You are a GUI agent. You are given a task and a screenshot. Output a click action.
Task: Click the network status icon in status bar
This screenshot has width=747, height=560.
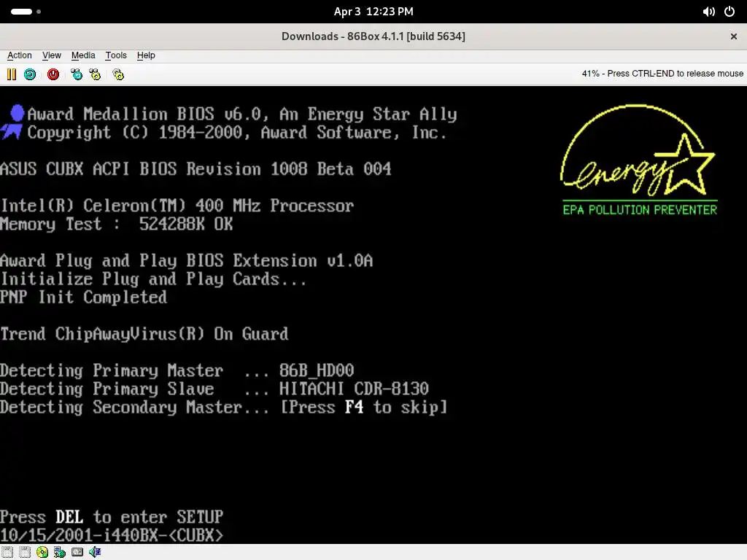60,552
